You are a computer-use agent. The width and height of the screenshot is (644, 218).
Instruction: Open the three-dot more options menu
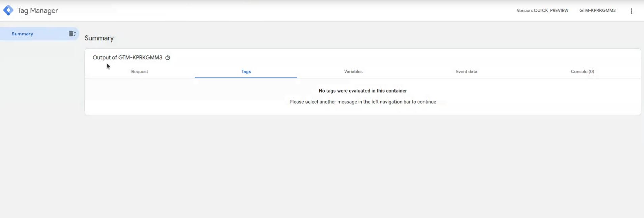tap(631, 11)
